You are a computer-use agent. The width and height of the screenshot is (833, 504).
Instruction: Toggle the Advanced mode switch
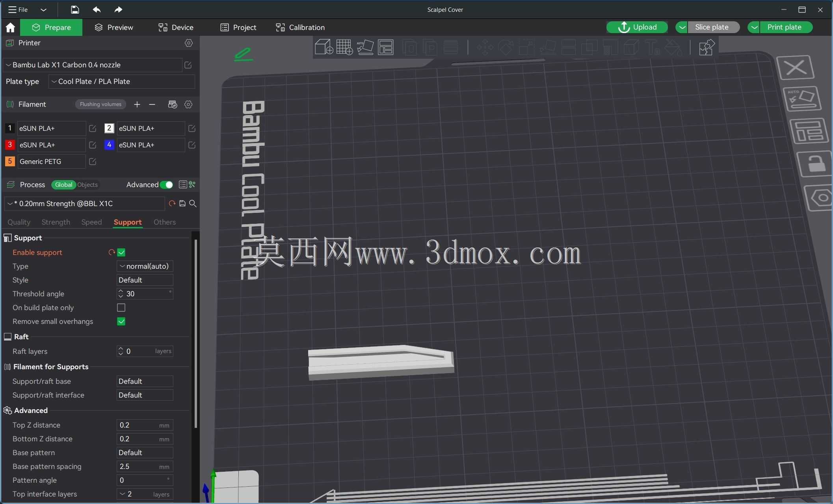pos(167,185)
